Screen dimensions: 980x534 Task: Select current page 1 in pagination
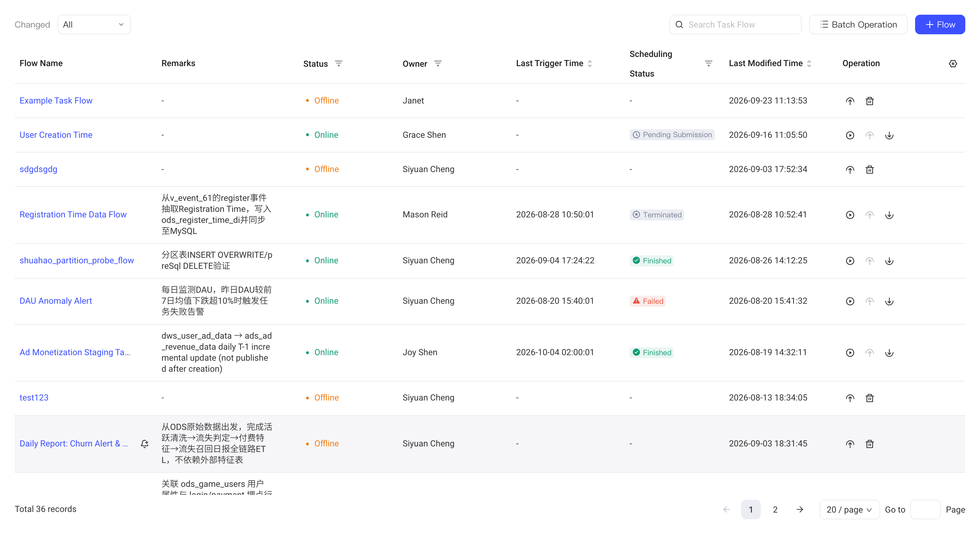751,509
